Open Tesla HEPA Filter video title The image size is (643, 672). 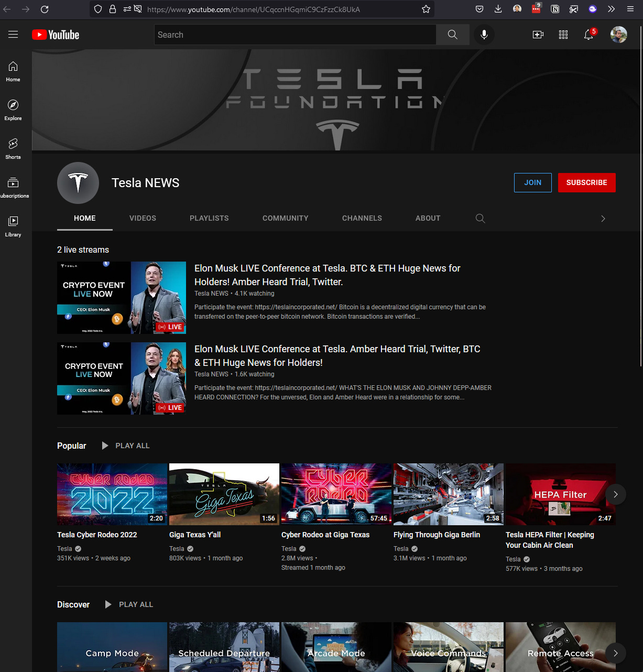(550, 540)
